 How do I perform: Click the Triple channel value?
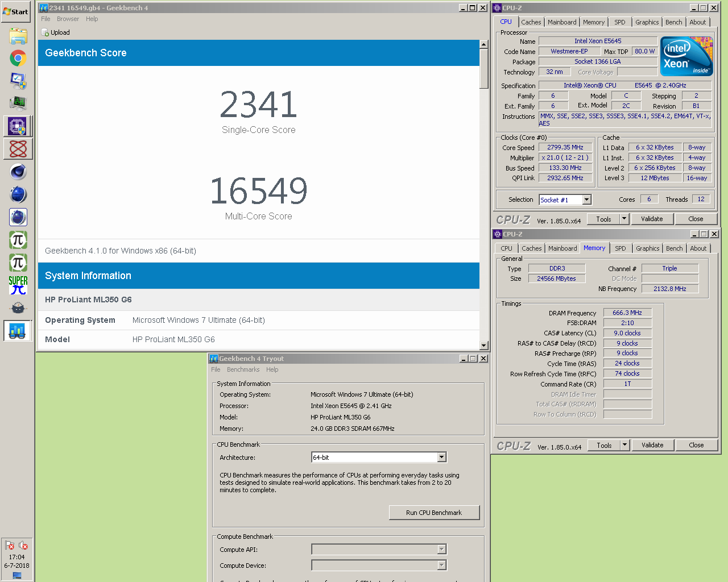(669, 268)
